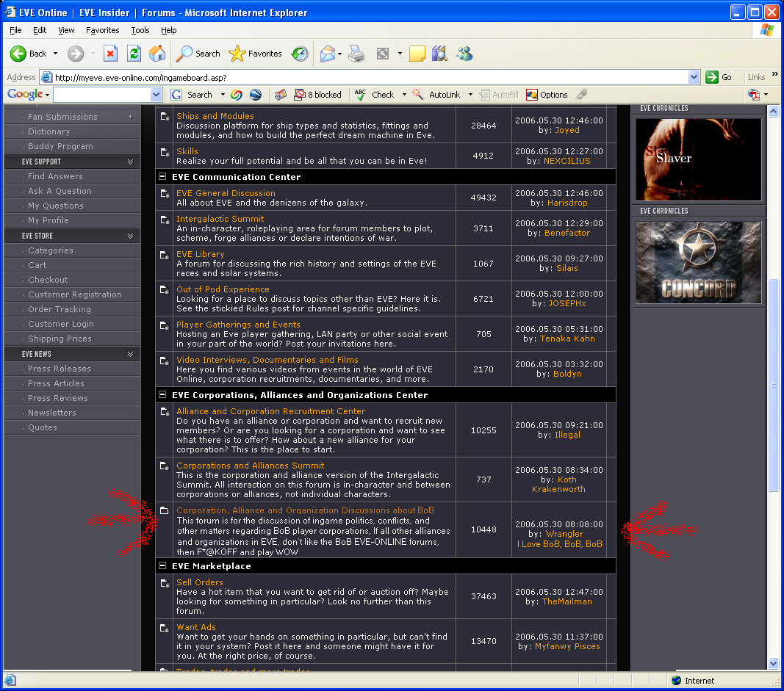Click the vertical scrollbar down arrow

(x=773, y=664)
